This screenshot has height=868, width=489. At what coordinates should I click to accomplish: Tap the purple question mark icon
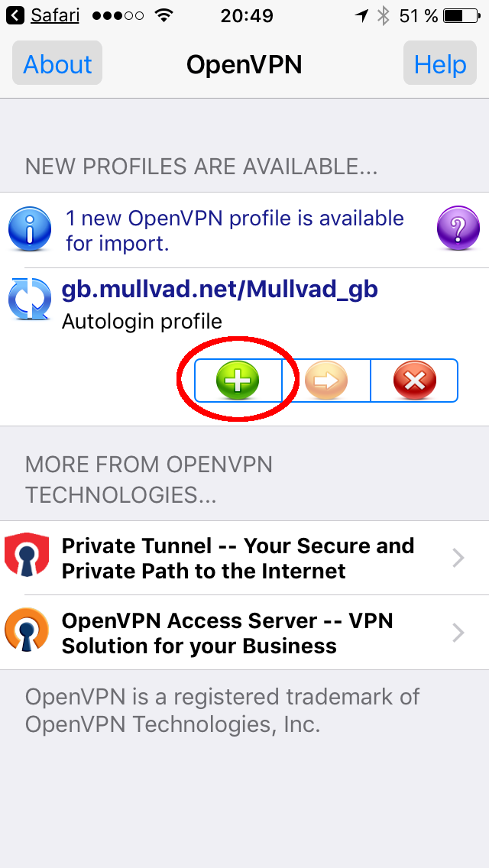(x=458, y=228)
